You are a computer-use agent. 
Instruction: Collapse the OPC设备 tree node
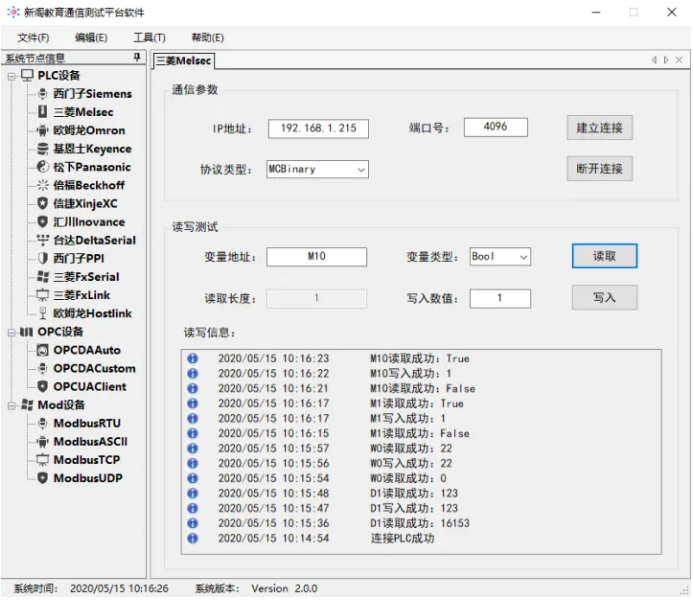click(11, 333)
